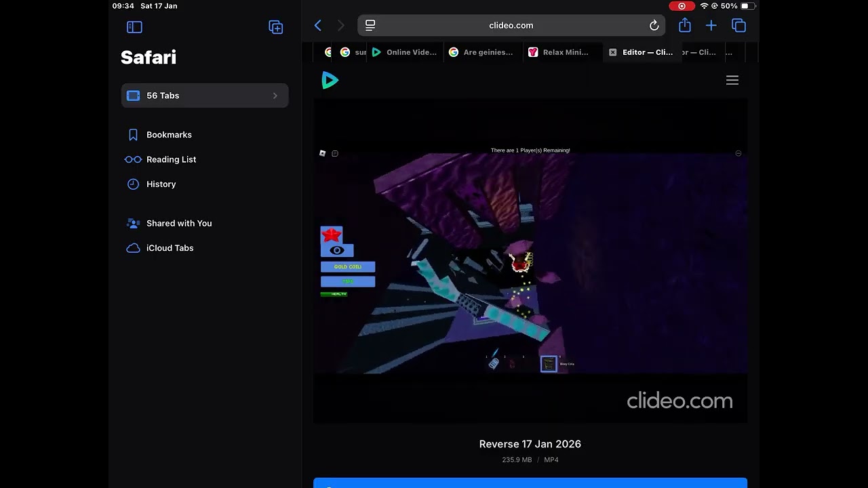The image size is (868, 488).
Task: Click the iCloud Tabs cloud icon
Action: click(133, 248)
